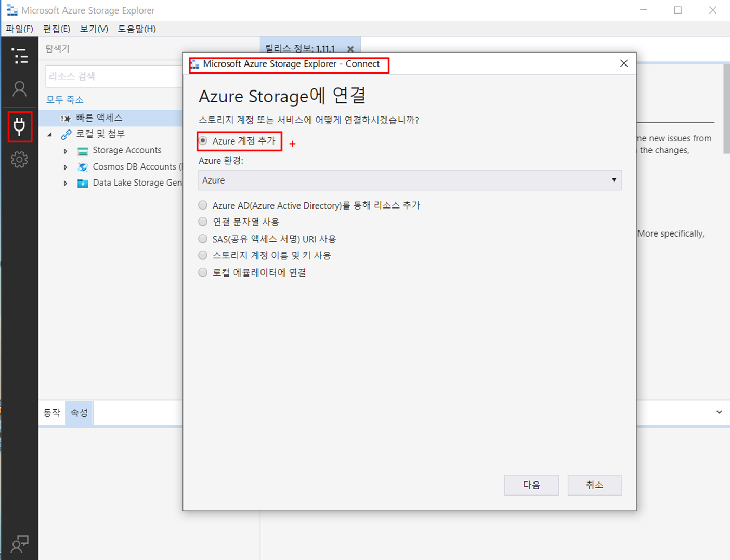Image resolution: width=730 pixels, height=560 pixels.
Task: Click the Data Lake Storage Gen icon
Action: point(83,183)
